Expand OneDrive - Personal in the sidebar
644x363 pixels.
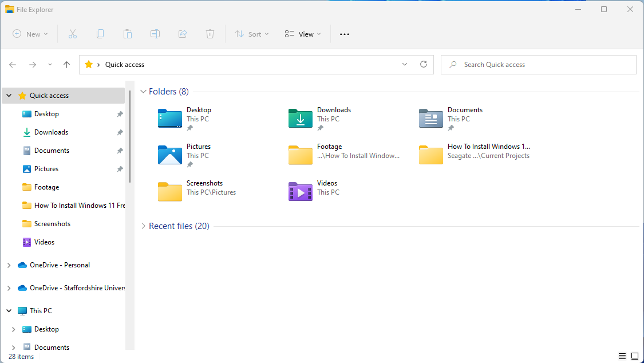click(x=8, y=265)
